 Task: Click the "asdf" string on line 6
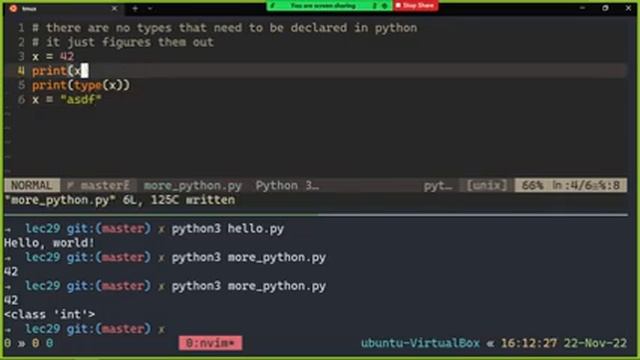pyautogui.click(x=80, y=99)
